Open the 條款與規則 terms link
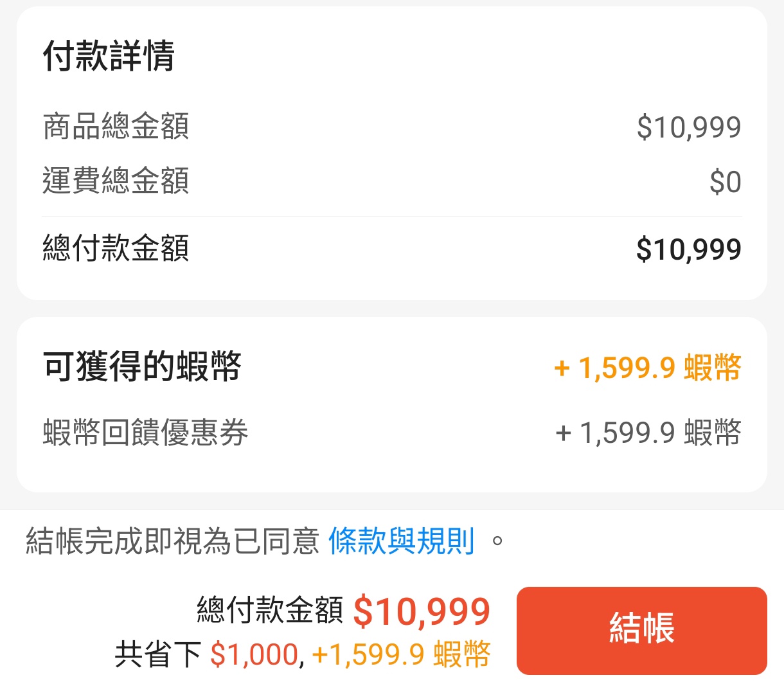The width and height of the screenshot is (784, 700). pos(402,541)
